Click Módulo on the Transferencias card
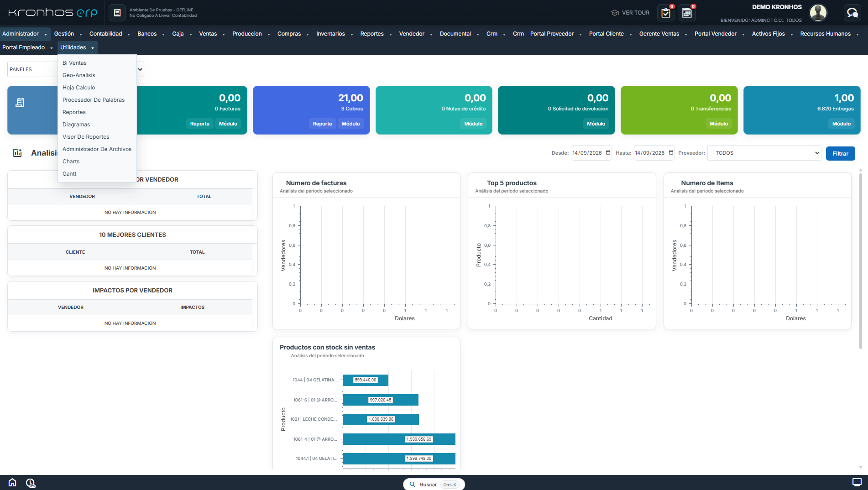Image resolution: width=868 pixels, height=490 pixels. pyautogui.click(x=718, y=124)
